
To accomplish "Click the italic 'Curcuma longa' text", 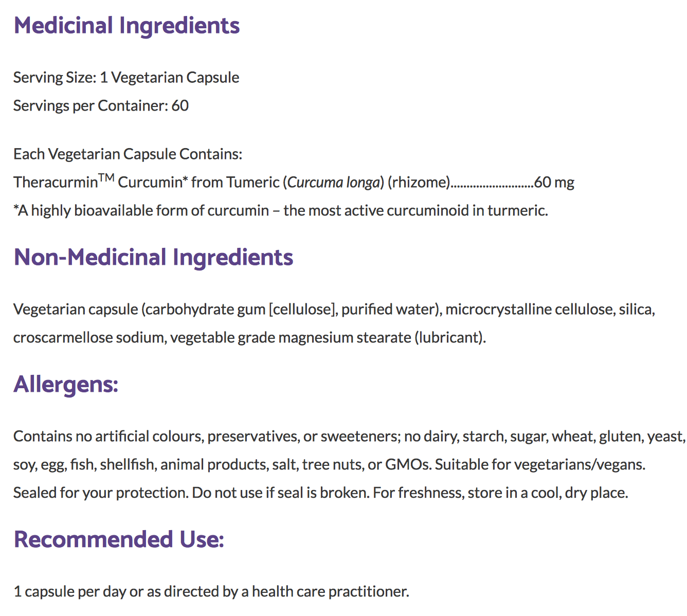I will click(333, 183).
